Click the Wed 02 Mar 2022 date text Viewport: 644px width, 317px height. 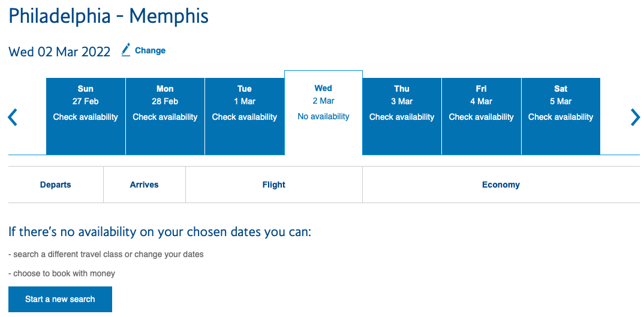coord(59,52)
